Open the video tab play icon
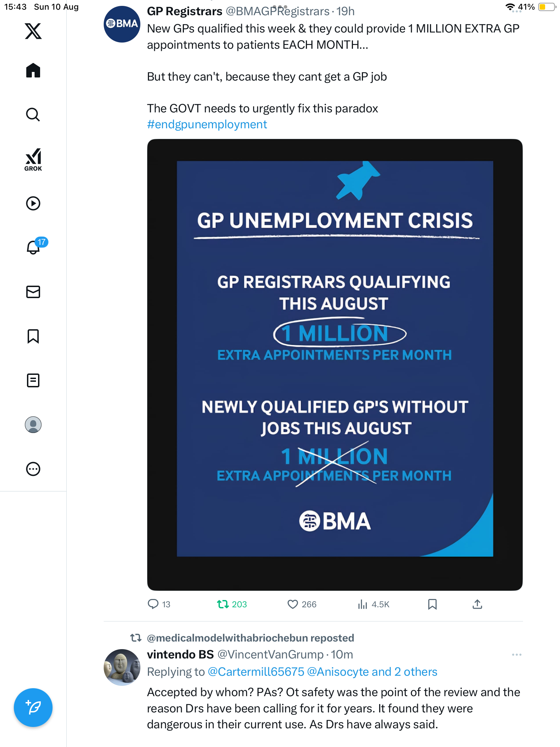Viewport: 560px width, 747px height. [33, 203]
